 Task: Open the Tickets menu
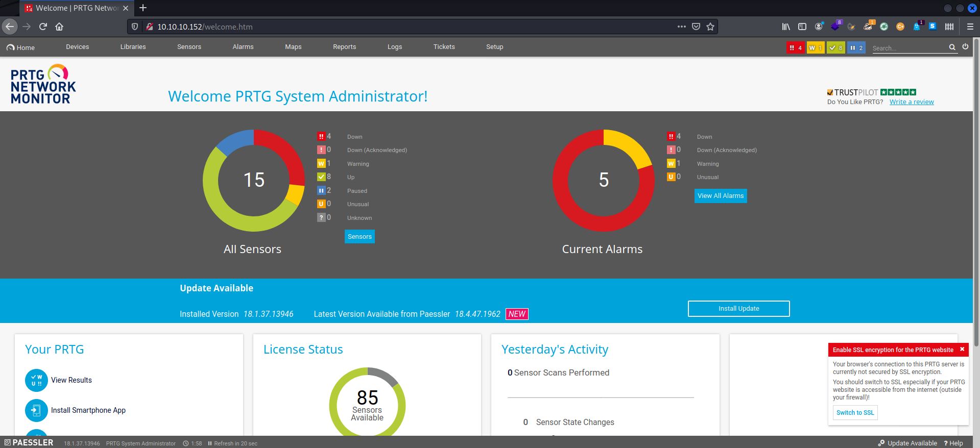click(444, 47)
